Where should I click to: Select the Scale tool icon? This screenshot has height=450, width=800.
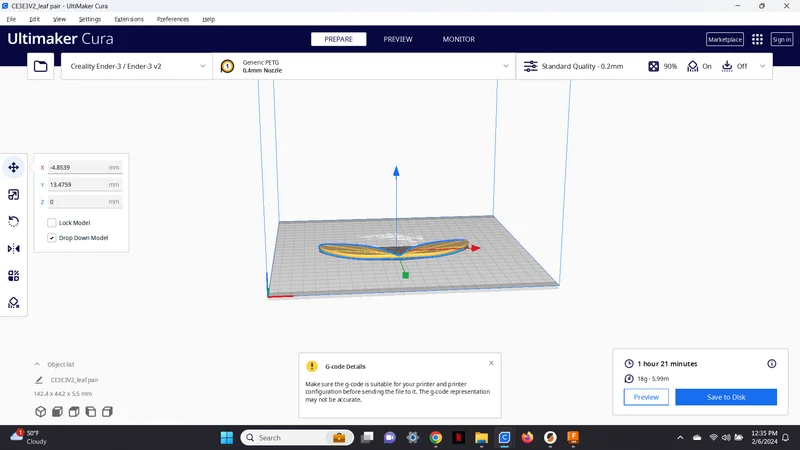(x=14, y=194)
